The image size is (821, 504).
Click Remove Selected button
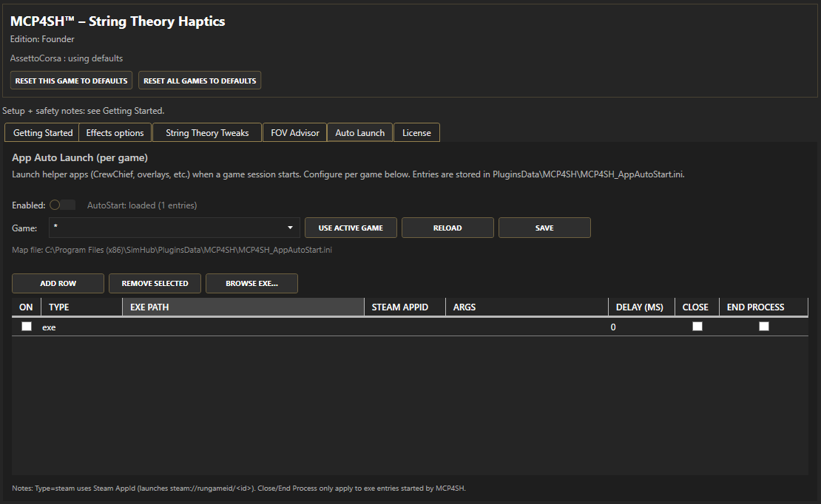click(x=155, y=283)
